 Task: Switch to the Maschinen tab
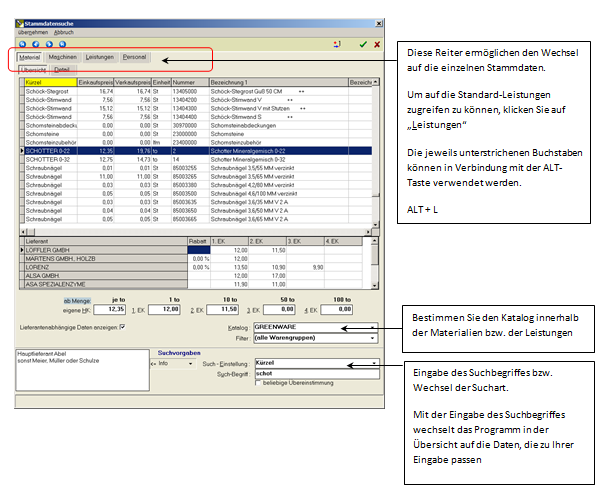click(x=62, y=57)
